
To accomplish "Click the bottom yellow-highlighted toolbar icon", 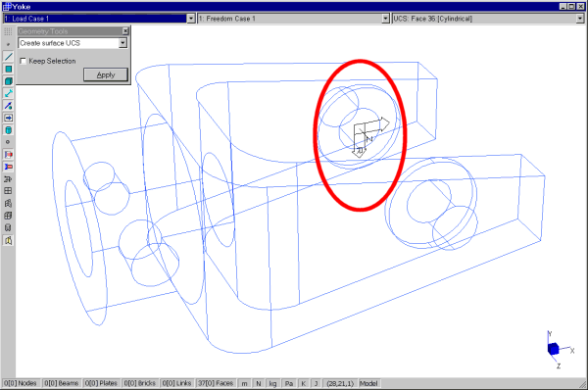I will (8, 240).
